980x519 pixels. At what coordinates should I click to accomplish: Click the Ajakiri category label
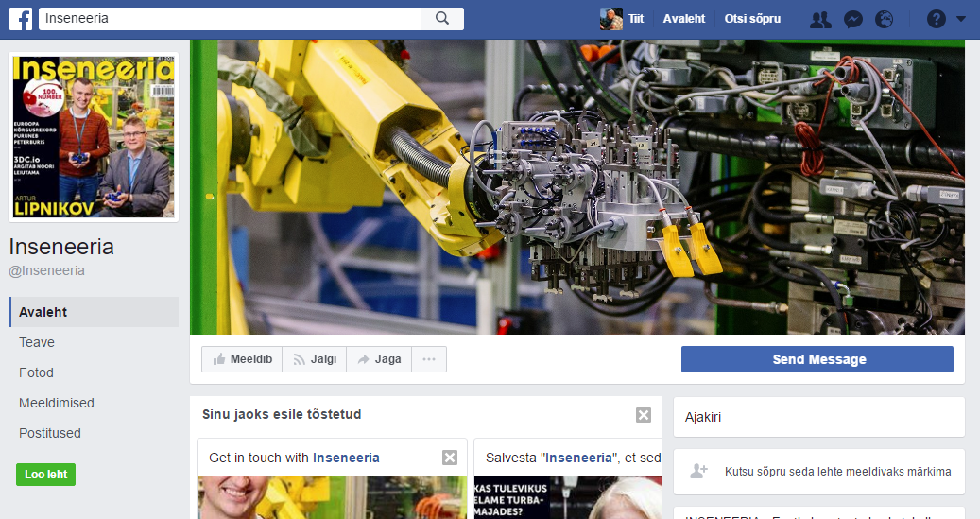click(703, 417)
